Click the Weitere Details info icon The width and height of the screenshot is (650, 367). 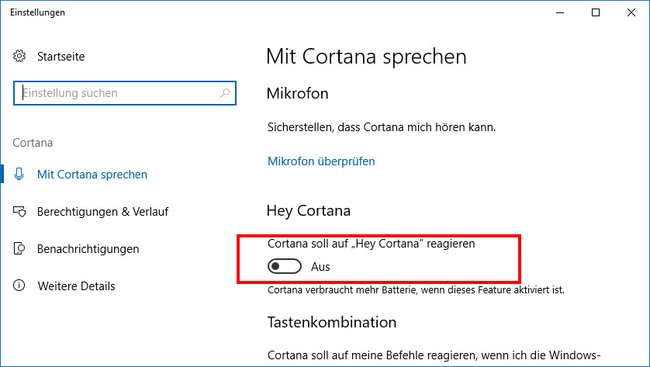click(x=19, y=285)
